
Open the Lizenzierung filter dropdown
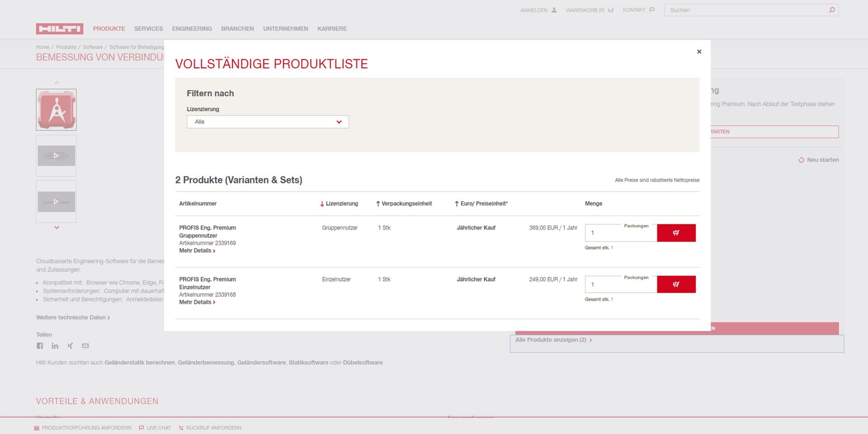click(x=268, y=122)
